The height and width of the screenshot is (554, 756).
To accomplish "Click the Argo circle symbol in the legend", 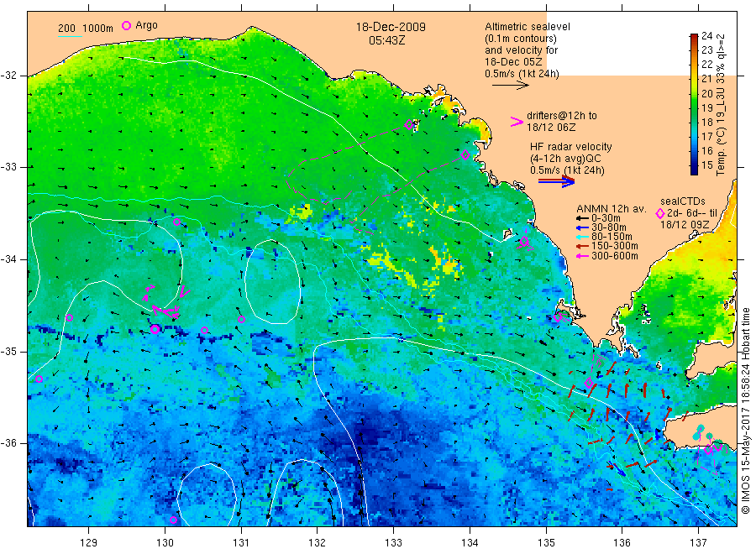I will 126,25.
